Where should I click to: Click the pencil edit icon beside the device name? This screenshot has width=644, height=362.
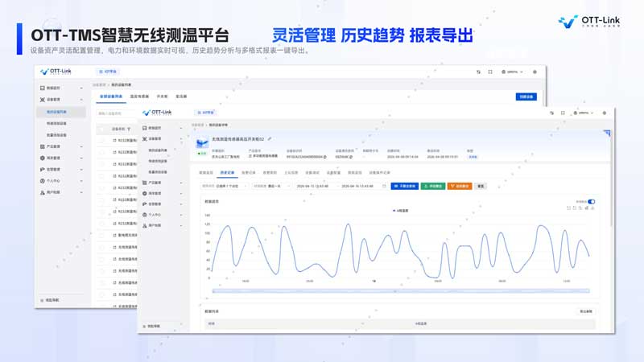coord(270,139)
